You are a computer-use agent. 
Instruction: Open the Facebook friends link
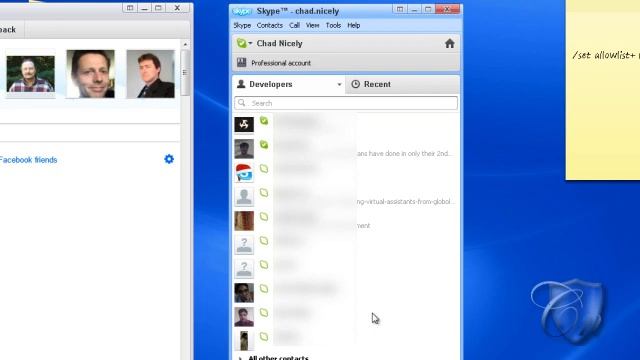(x=28, y=160)
